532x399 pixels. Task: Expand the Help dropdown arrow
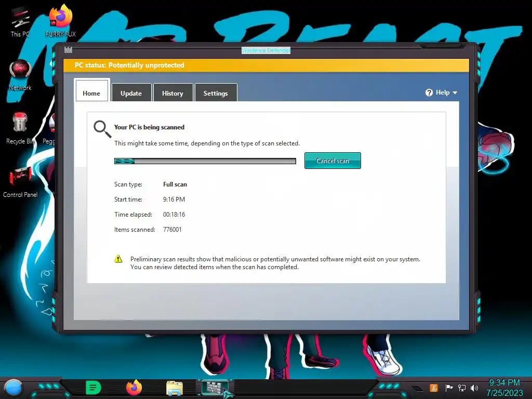pos(455,92)
